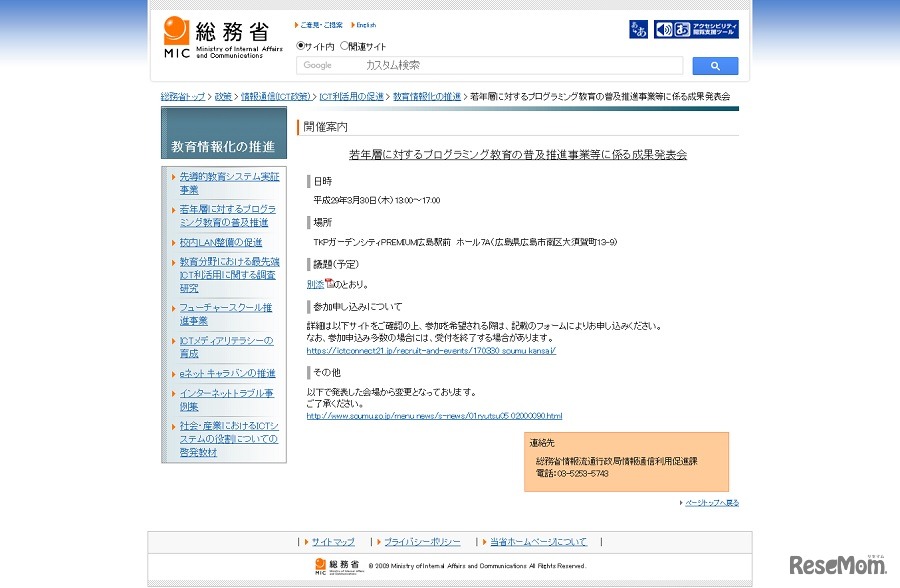This screenshot has height=588, width=900.
Task: Click the font size adjustment icon
Action: tap(637, 29)
